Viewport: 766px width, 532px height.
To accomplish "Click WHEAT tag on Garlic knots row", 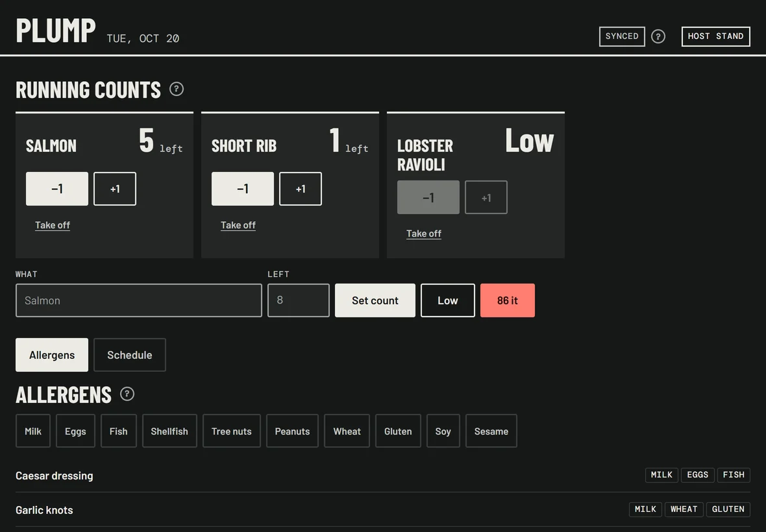I will (684, 509).
